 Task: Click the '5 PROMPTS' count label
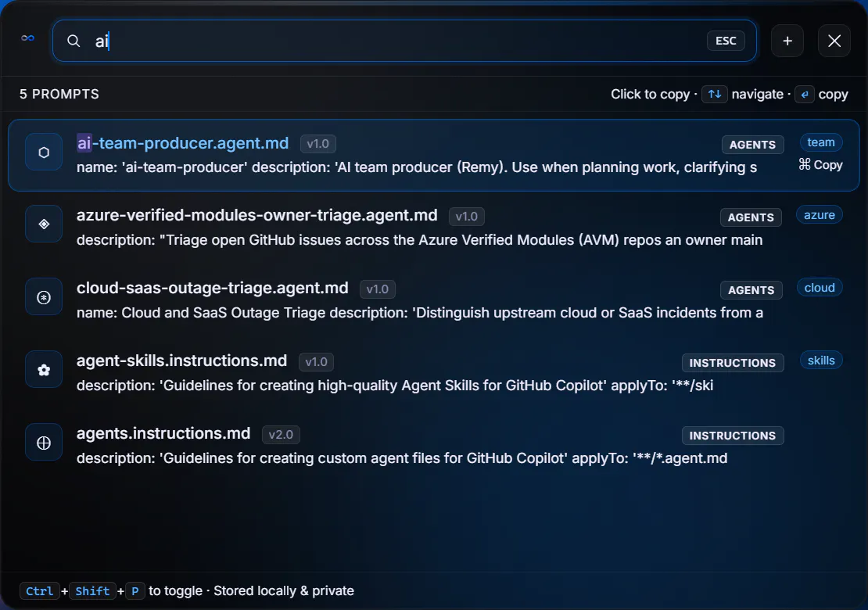(59, 94)
